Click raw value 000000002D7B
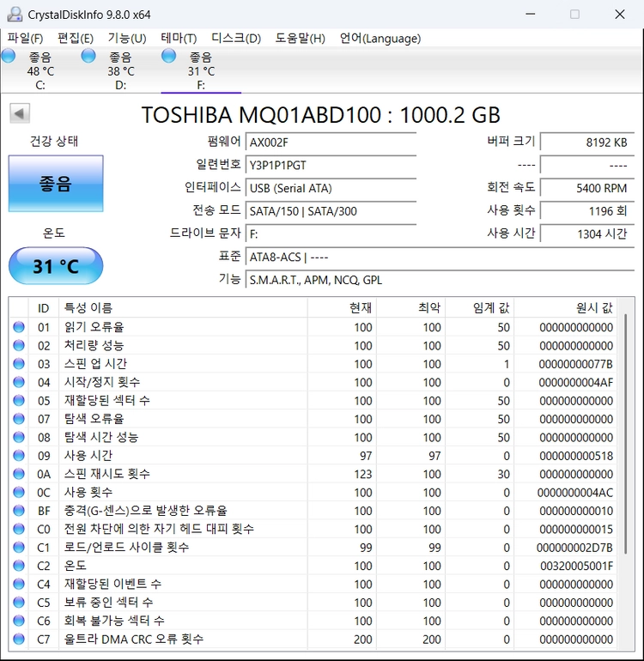 pos(574,548)
